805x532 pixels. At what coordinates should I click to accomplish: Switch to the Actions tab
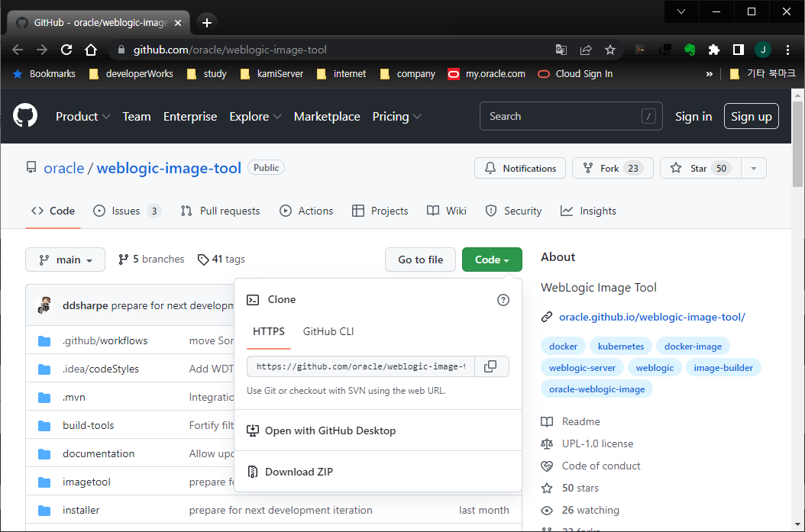pos(306,211)
